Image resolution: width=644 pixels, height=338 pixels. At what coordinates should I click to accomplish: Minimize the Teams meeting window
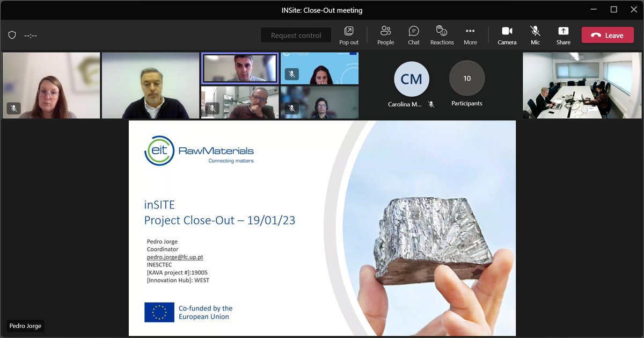[593, 10]
